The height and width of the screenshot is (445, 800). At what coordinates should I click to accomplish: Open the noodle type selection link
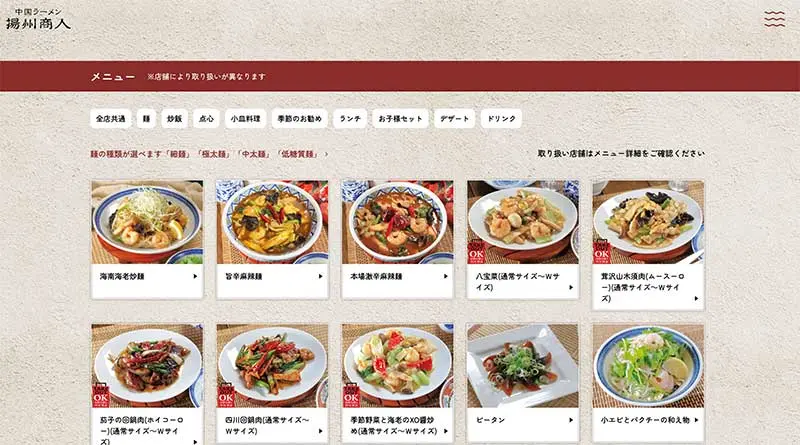(x=209, y=154)
